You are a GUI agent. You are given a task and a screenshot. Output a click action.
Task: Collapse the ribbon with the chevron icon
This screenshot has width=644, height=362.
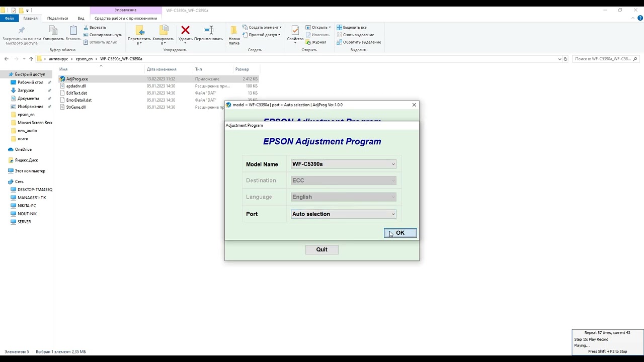coord(633,18)
